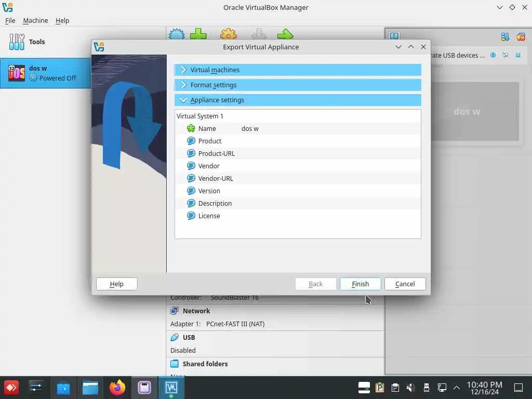Click the green Add machine plus icon
The image size is (532, 399).
pyautogui.click(x=198, y=34)
